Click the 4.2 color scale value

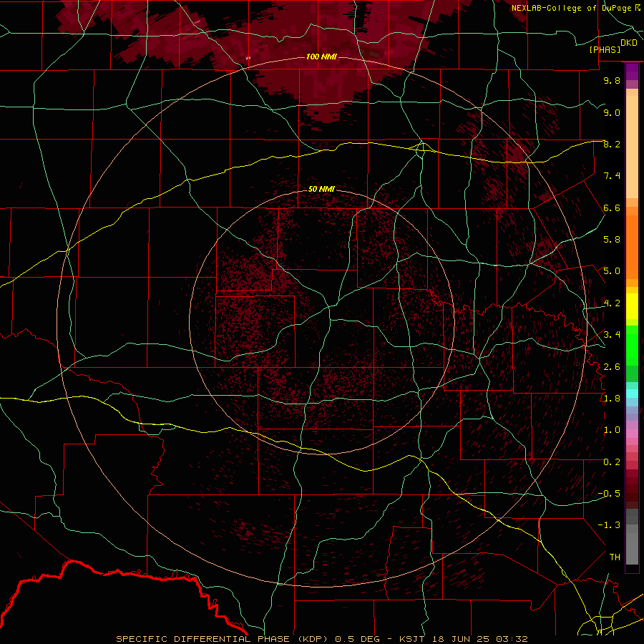point(612,303)
